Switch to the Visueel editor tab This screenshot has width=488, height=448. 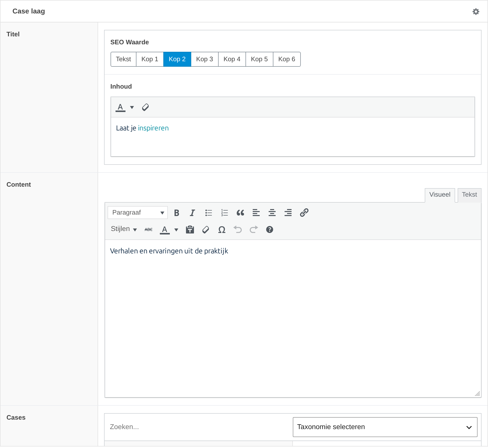point(440,195)
